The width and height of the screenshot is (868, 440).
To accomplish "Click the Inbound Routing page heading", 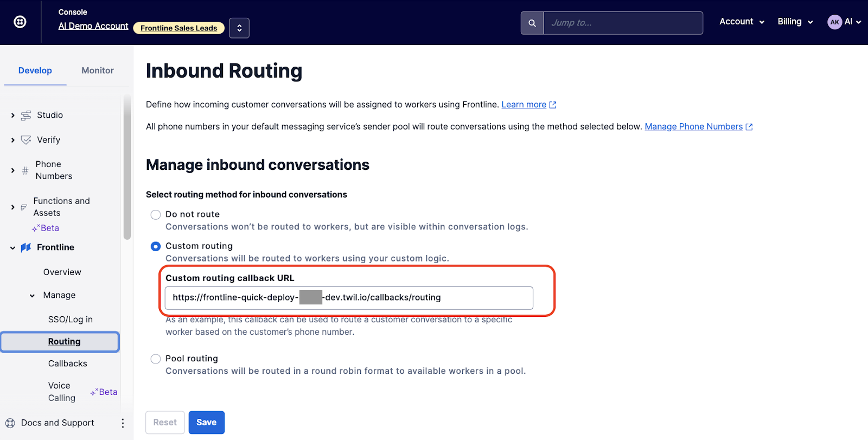I will pyautogui.click(x=224, y=71).
